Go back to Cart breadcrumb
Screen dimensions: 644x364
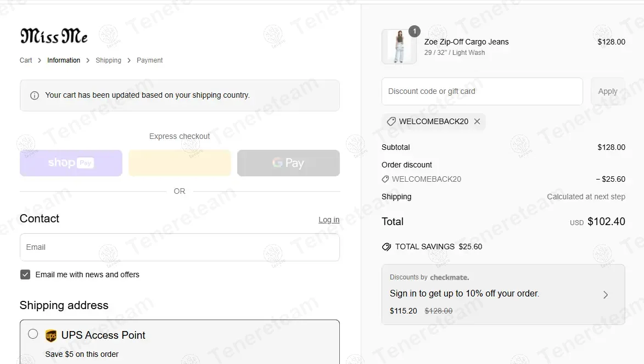tap(26, 60)
